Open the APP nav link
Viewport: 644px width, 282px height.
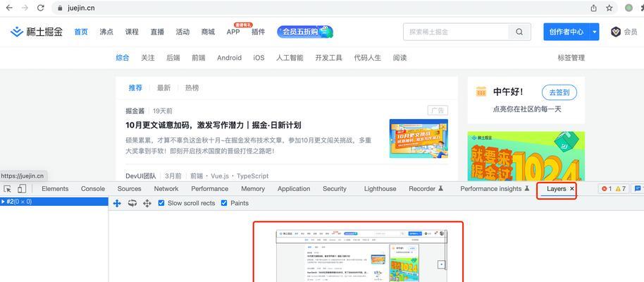(233, 32)
